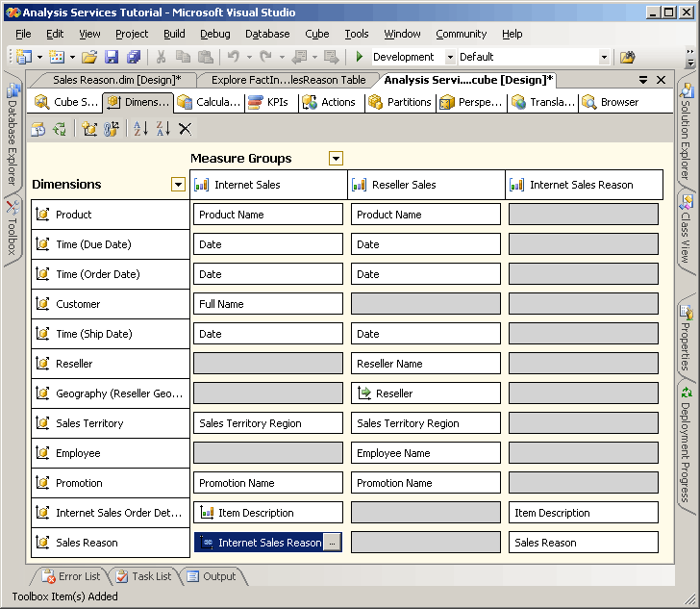This screenshot has height=609, width=700.
Task: Switch to the Perspectives tab
Action: pos(471,102)
